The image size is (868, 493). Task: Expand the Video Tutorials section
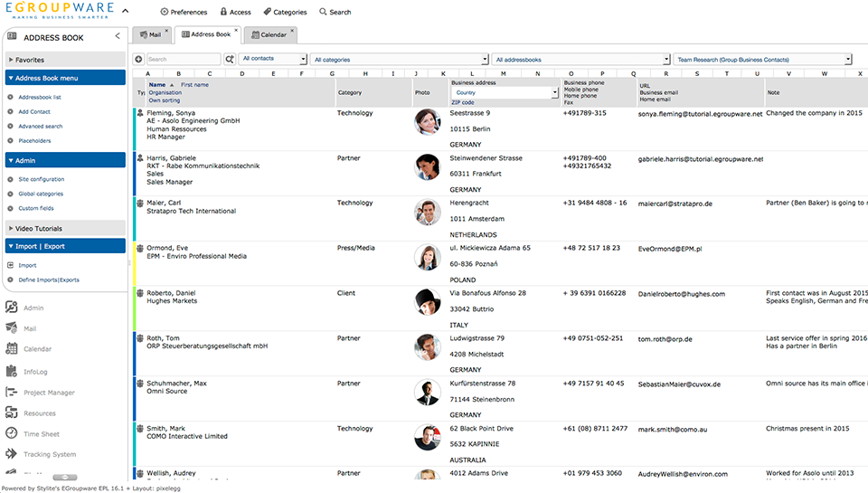(x=65, y=228)
